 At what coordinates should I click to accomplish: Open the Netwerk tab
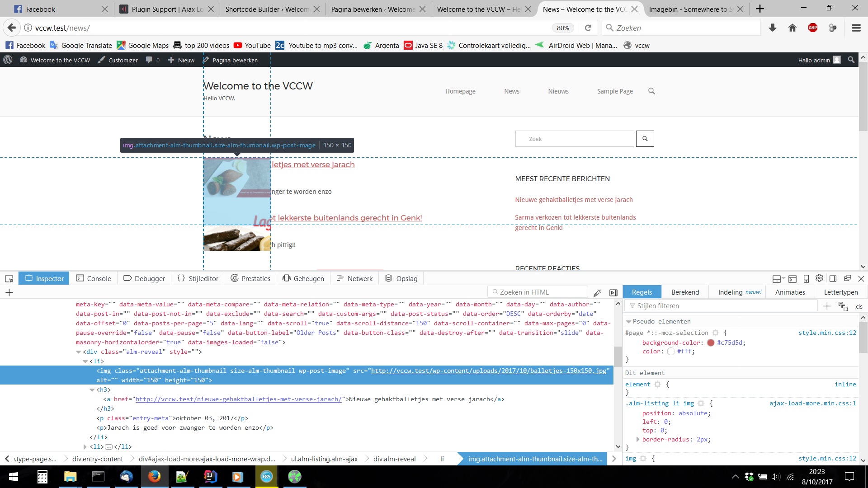(x=355, y=279)
